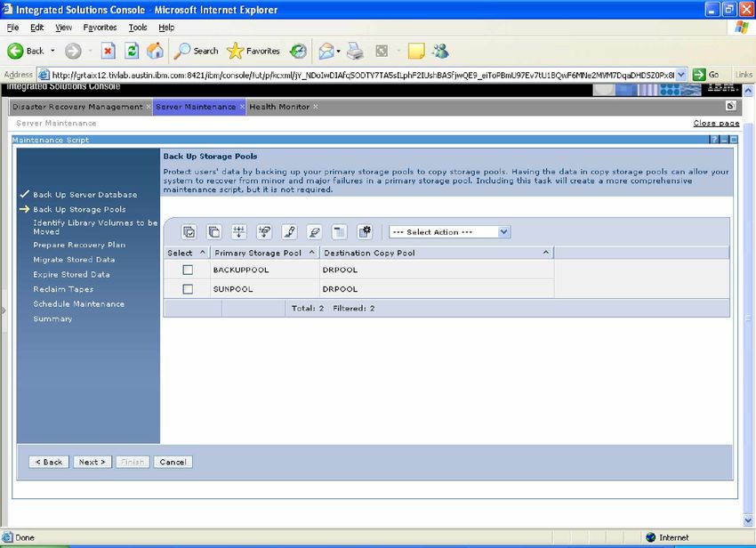The image size is (756, 548).
Task: Click the Show Filter Row toolbar icon
Action: 239,232
